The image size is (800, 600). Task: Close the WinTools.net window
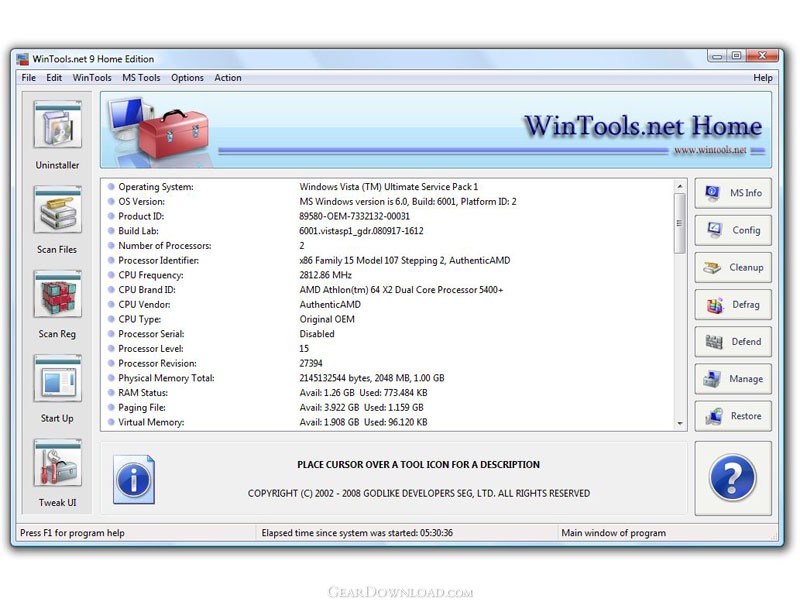pyautogui.click(x=762, y=56)
